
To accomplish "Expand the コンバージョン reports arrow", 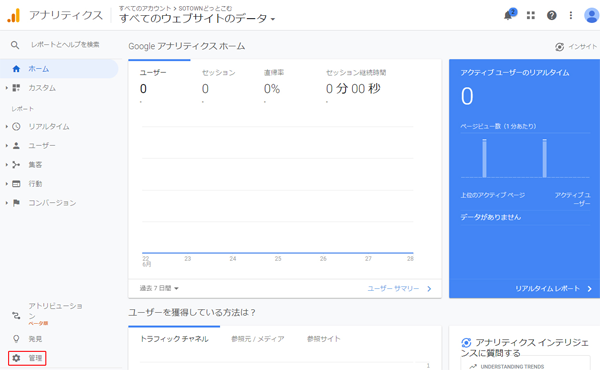I will coord(7,203).
